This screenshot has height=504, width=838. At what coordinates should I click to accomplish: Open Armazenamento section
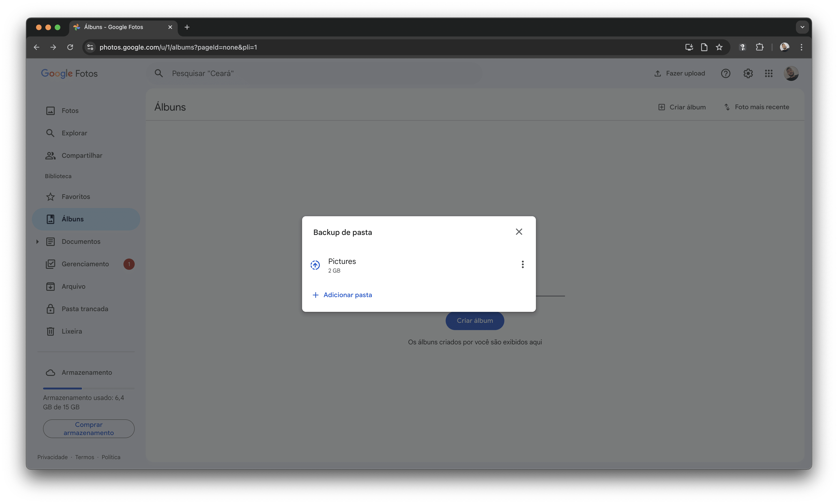pos(86,373)
